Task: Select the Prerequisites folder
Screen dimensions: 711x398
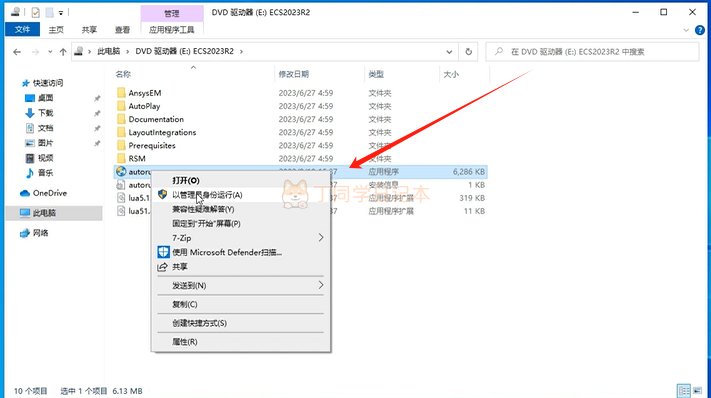Action: pyautogui.click(x=152, y=146)
